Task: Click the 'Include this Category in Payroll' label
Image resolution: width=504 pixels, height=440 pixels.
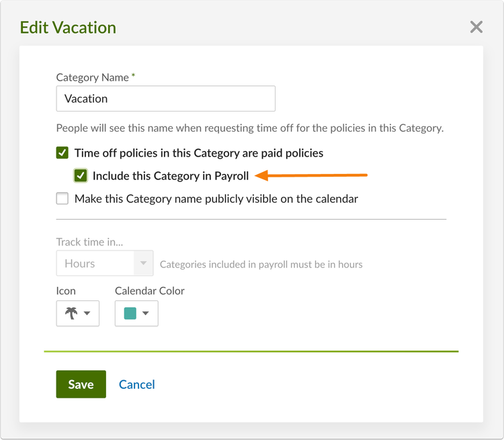Action: pyautogui.click(x=171, y=176)
